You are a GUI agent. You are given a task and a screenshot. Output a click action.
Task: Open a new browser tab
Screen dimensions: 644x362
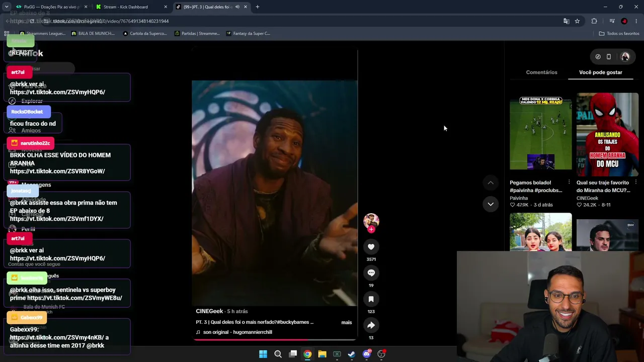(x=258, y=7)
